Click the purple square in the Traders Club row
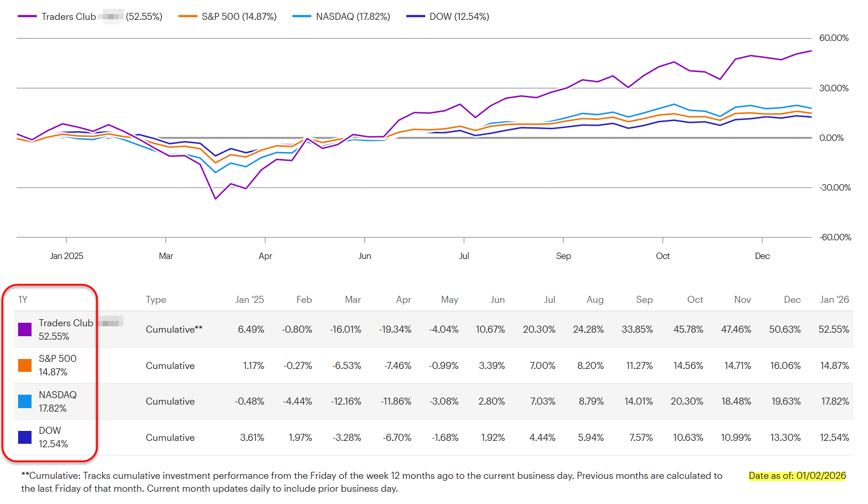This screenshot has width=868, height=504. point(25,330)
